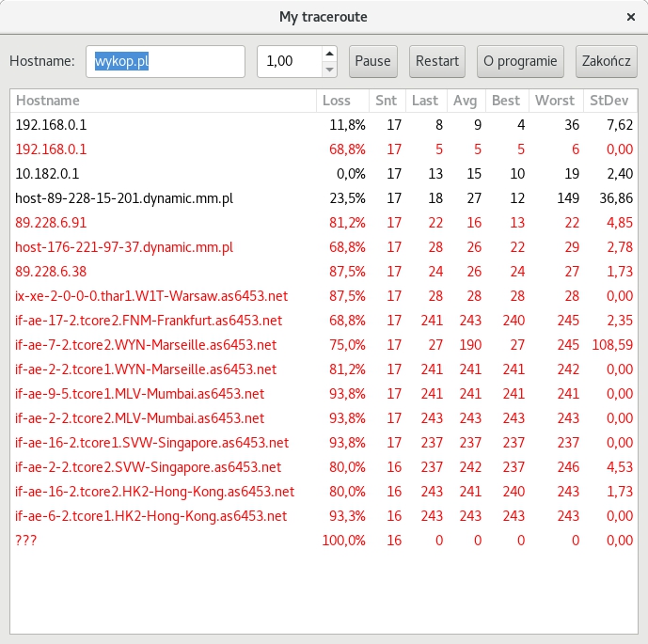Sort by the Loss column header
This screenshot has width=648, height=644.
point(336,101)
